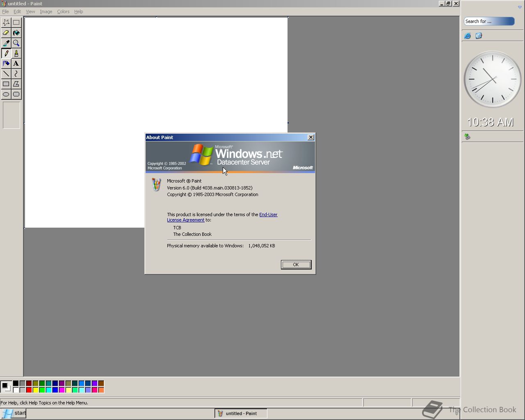Pick the Polygon tool
The width and height of the screenshot is (525, 420).
(x=16, y=84)
